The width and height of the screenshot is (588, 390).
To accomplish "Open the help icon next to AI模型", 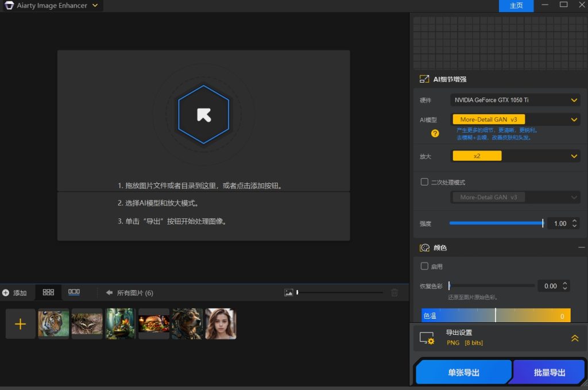I will [x=435, y=133].
